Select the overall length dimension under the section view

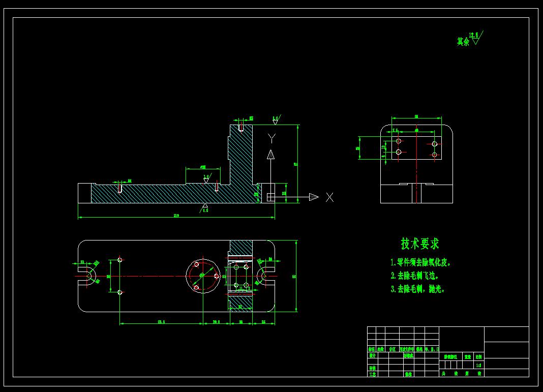click(x=176, y=217)
